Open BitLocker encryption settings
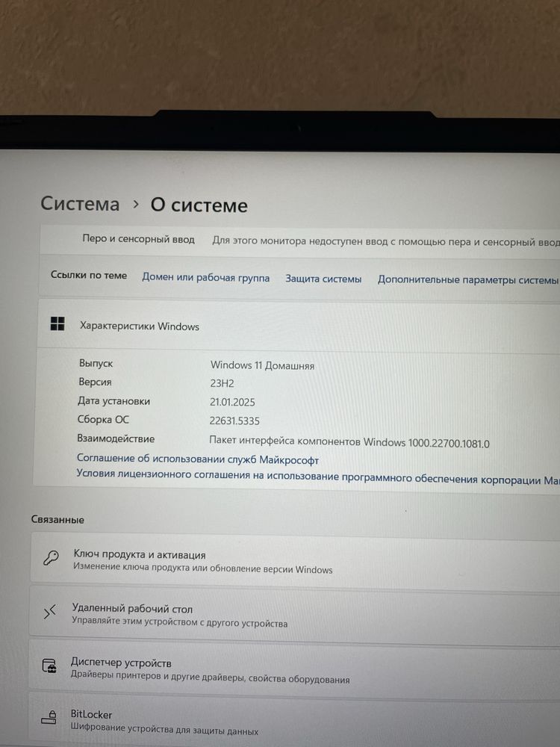The image size is (560, 747). click(293, 719)
